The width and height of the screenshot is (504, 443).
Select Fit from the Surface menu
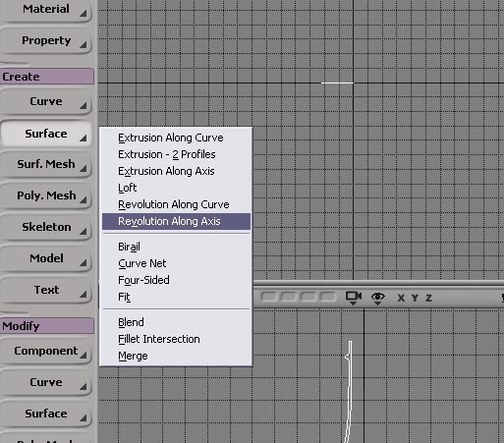tap(176, 297)
